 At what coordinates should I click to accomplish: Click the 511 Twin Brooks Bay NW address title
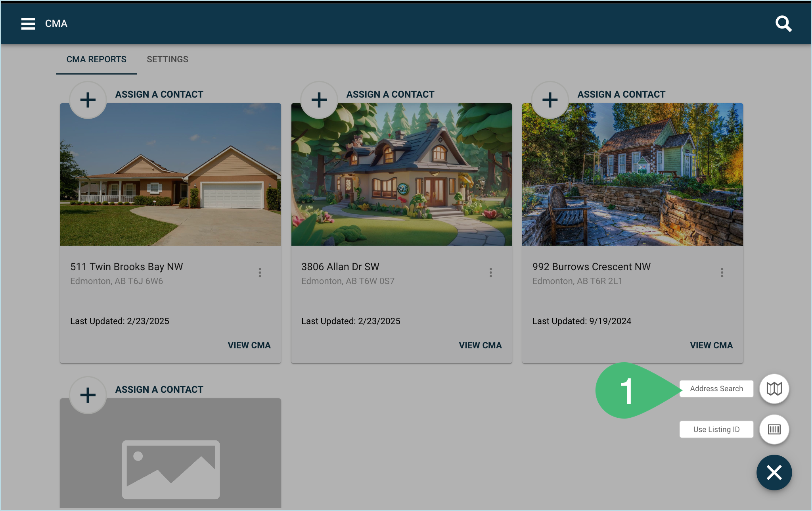click(x=126, y=267)
